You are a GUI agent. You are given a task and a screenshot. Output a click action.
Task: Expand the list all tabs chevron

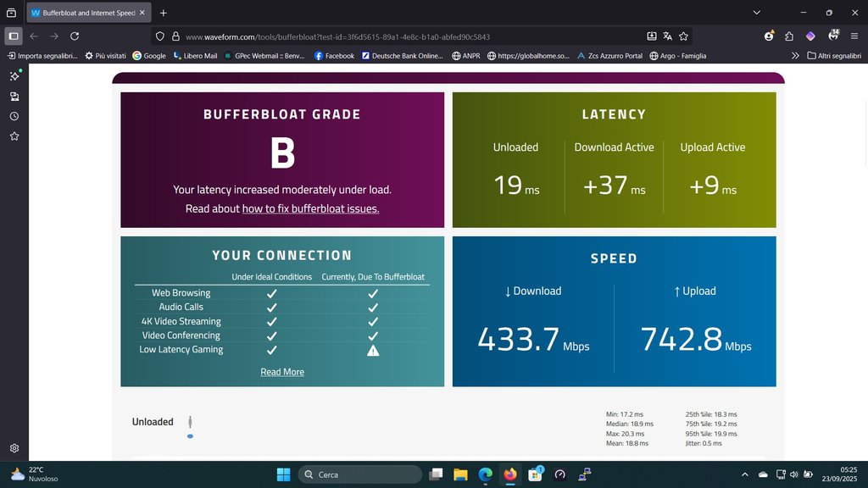[756, 13]
